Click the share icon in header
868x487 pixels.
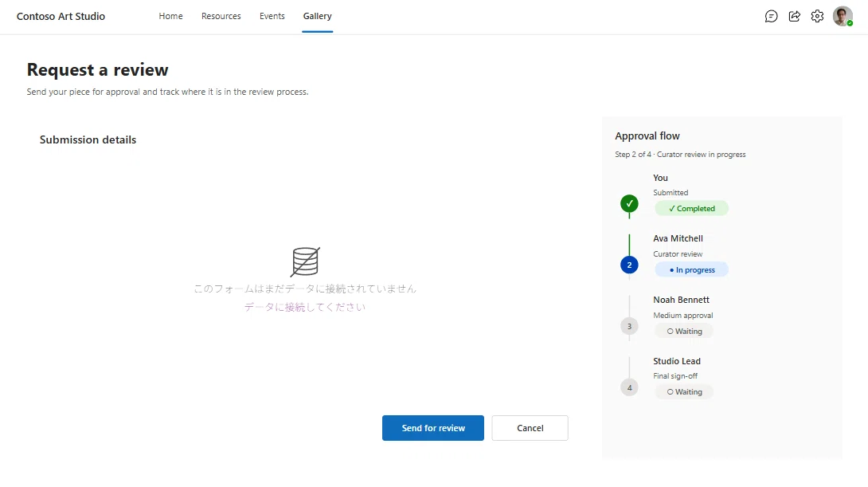pos(795,16)
